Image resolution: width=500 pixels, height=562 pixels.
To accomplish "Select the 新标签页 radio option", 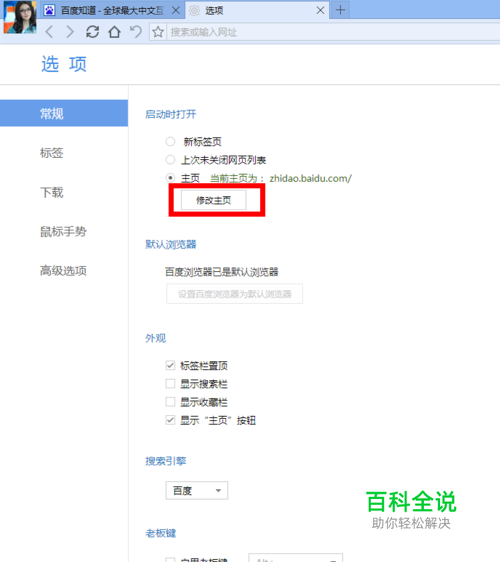I will [x=170, y=142].
